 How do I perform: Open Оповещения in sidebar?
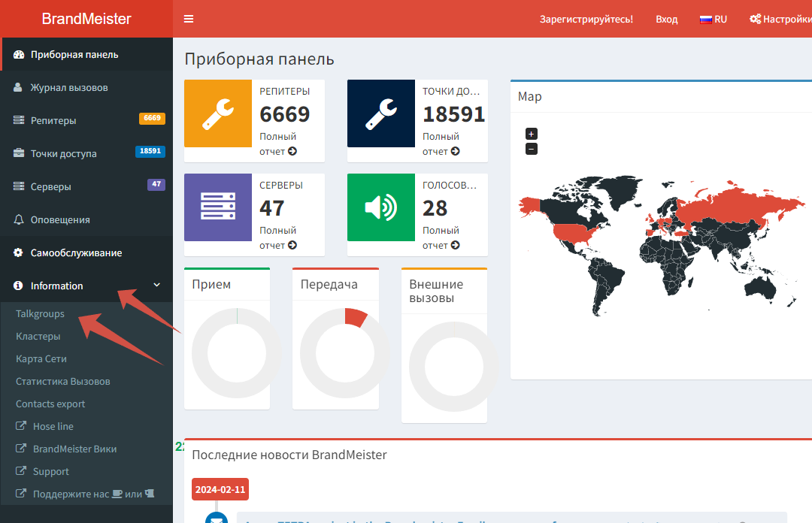[86, 220]
